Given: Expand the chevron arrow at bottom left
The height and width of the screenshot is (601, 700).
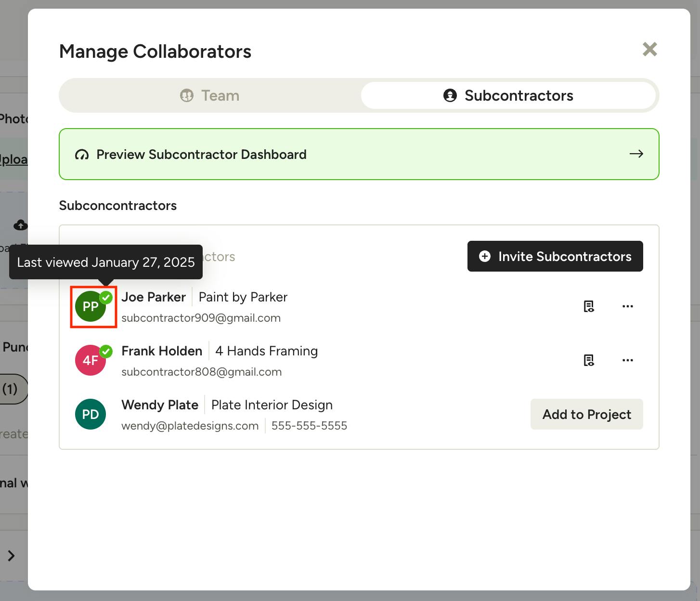Looking at the screenshot, I should (12, 556).
